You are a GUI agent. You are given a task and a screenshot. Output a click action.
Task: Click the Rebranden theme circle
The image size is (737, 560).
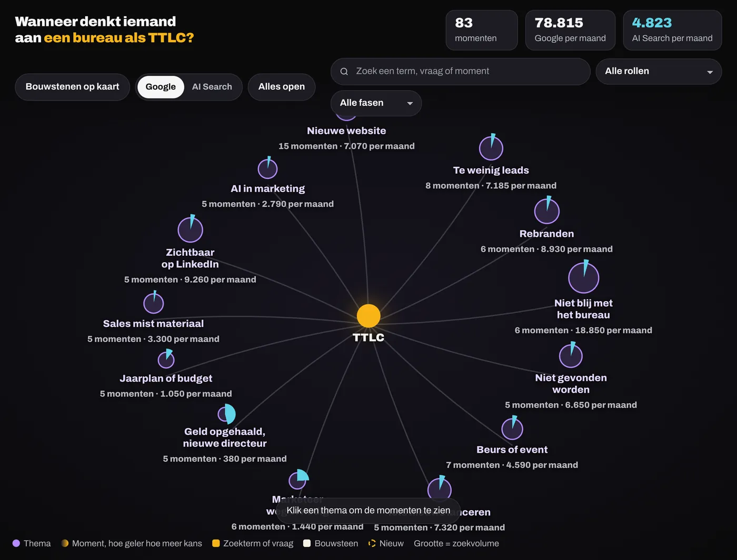547,211
